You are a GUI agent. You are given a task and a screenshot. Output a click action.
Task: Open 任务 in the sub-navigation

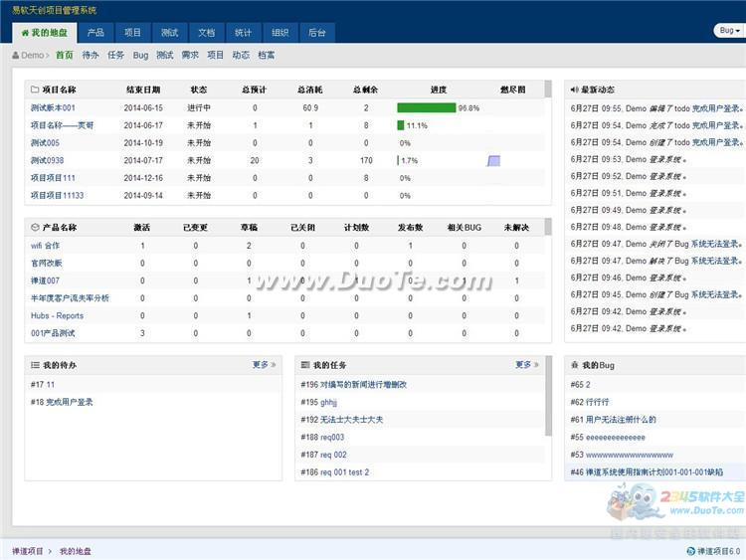point(115,55)
